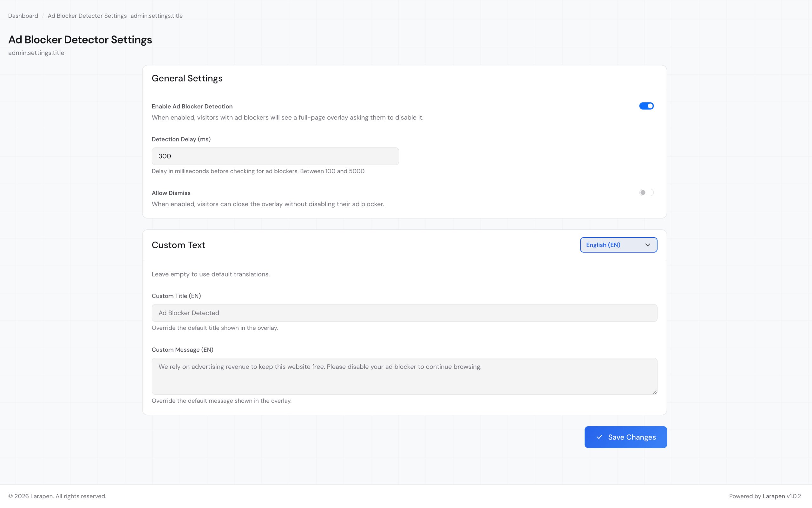
Task: Click the textarea resize handle corner
Action: (x=655, y=392)
